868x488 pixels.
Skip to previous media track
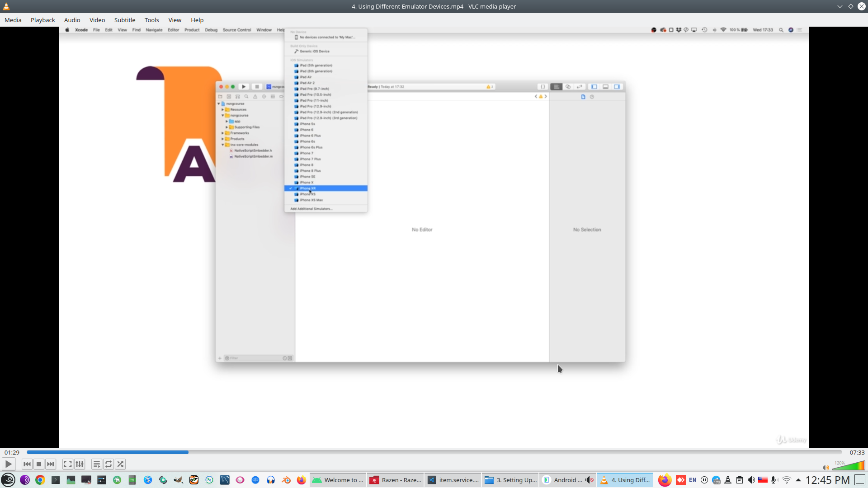(x=27, y=464)
